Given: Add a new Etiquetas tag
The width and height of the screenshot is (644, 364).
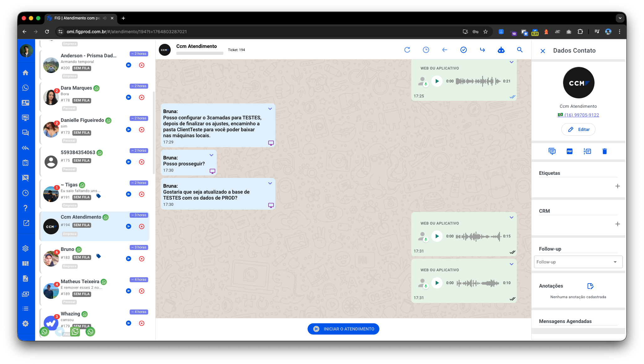Looking at the screenshot, I should [617, 186].
